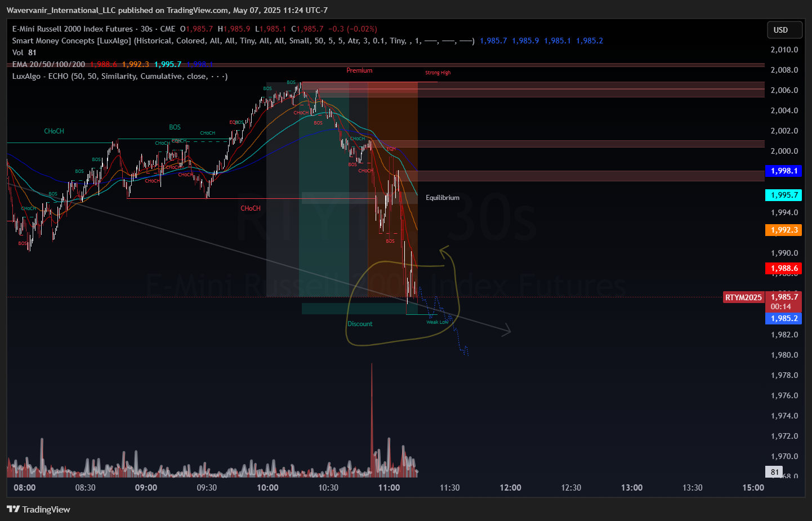
Task: Click the 1,976.0 price scale tick
Action: coord(784,395)
